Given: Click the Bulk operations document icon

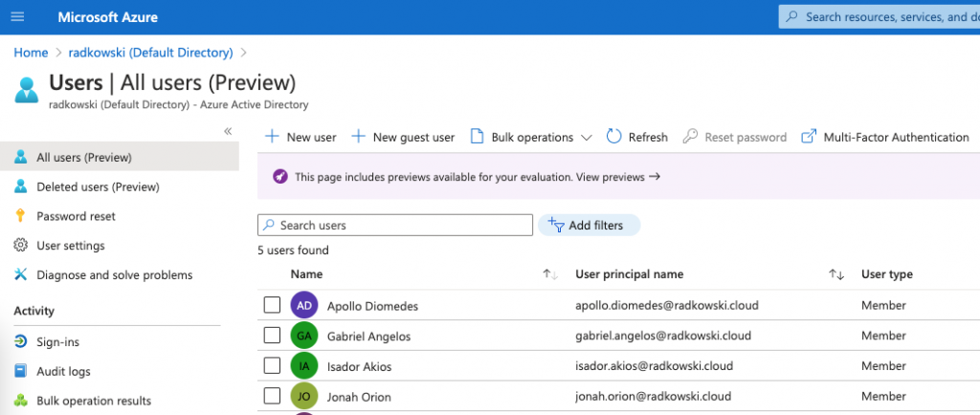Looking at the screenshot, I should tap(477, 137).
